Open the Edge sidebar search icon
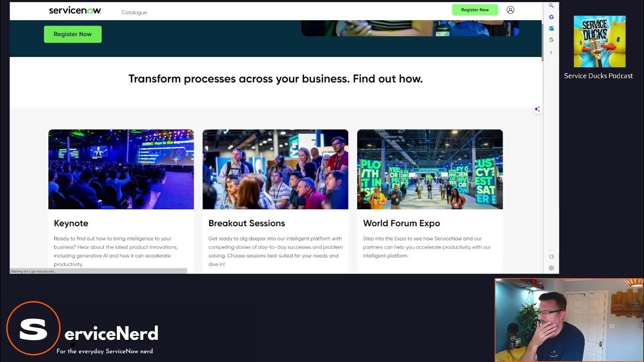The height and width of the screenshot is (362, 644). (551, 6)
